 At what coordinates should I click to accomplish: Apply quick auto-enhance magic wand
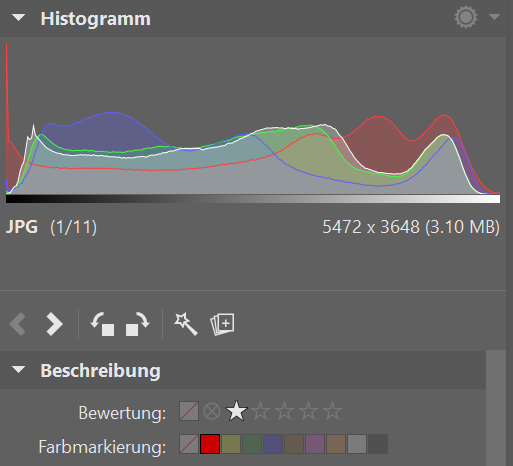point(186,324)
